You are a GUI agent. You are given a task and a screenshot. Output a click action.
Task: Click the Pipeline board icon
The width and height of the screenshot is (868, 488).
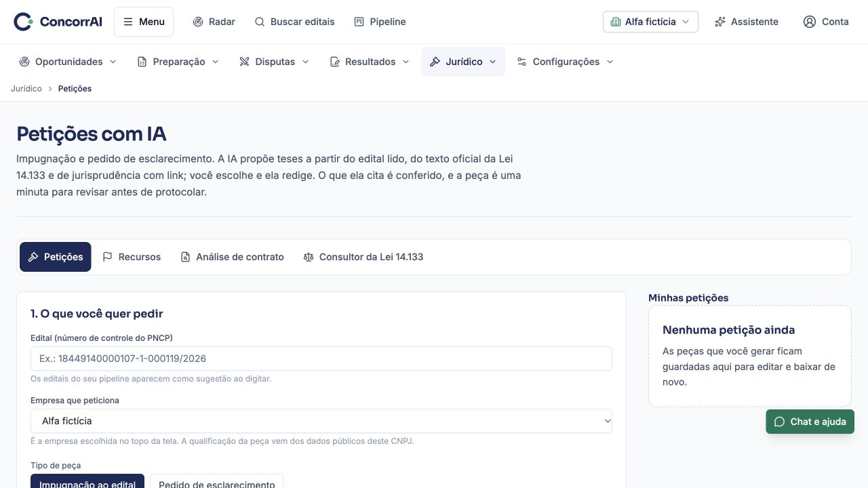coord(359,22)
